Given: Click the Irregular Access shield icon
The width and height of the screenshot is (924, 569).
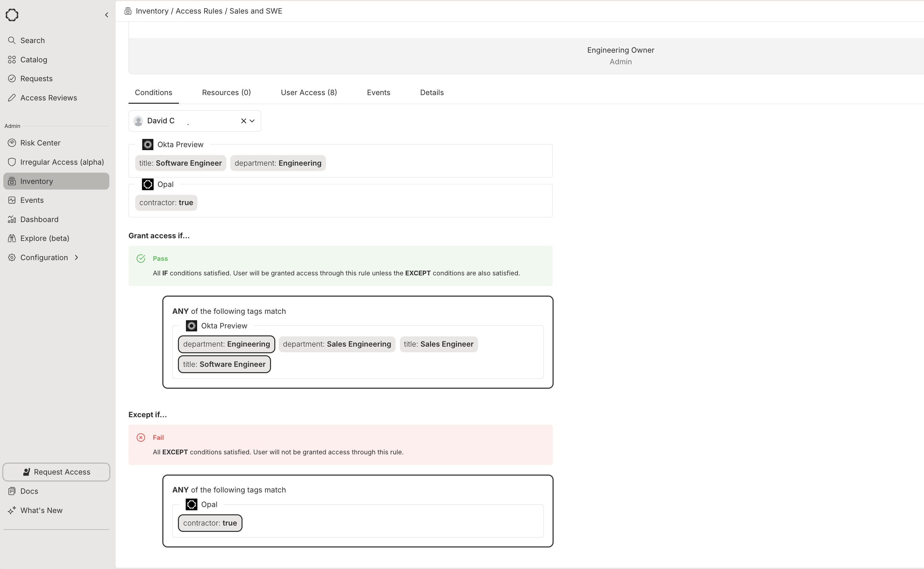Looking at the screenshot, I should pyautogui.click(x=12, y=162).
